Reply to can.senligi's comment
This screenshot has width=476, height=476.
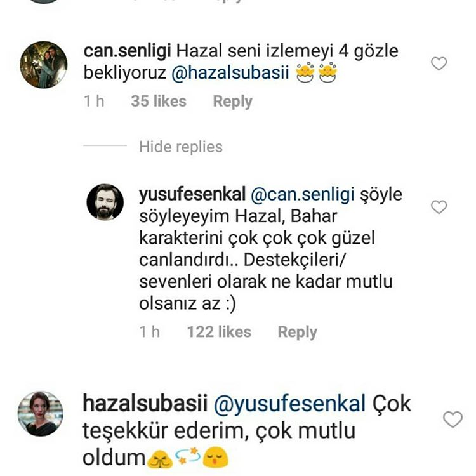tap(232, 102)
